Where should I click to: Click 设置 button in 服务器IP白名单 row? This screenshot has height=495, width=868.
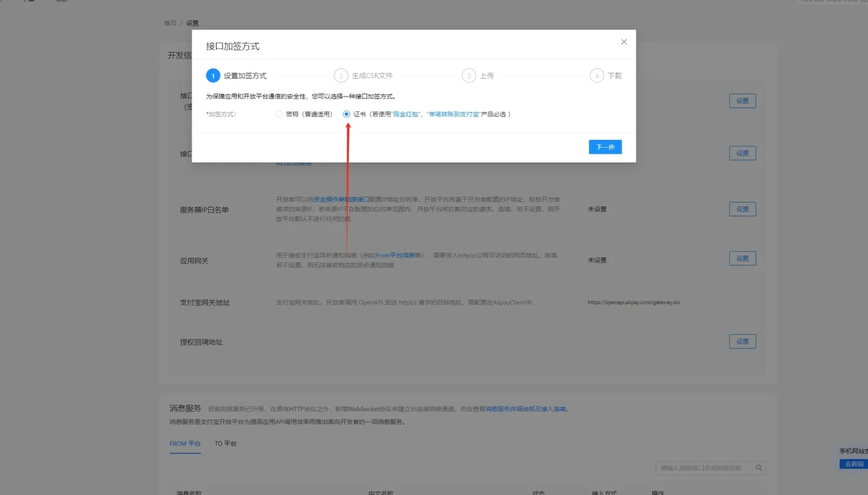pos(742,209)
